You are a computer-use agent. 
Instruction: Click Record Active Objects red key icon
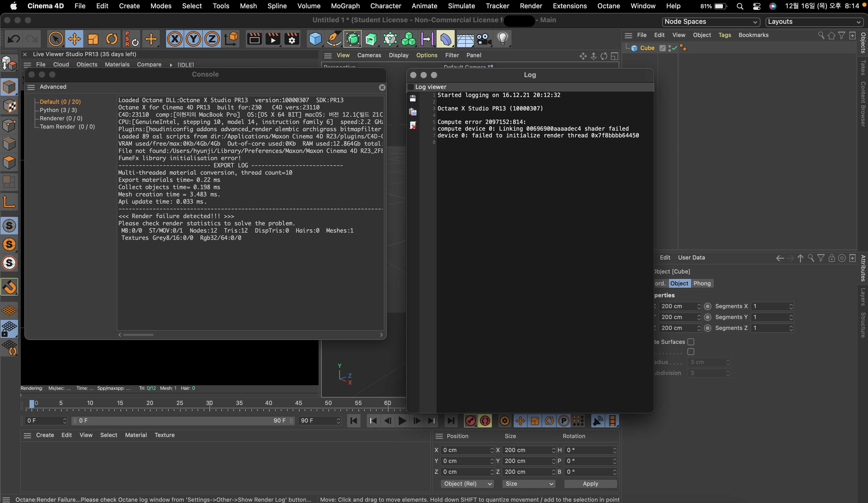470,421
